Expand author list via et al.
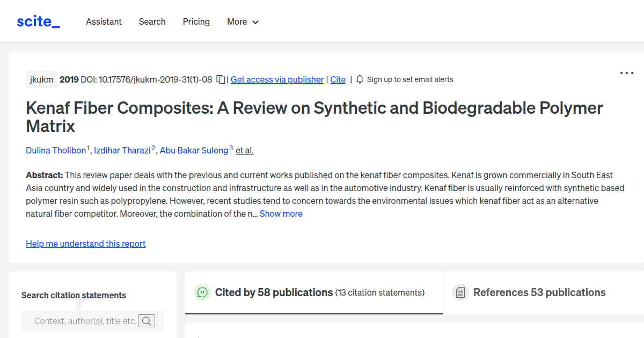 244,150
